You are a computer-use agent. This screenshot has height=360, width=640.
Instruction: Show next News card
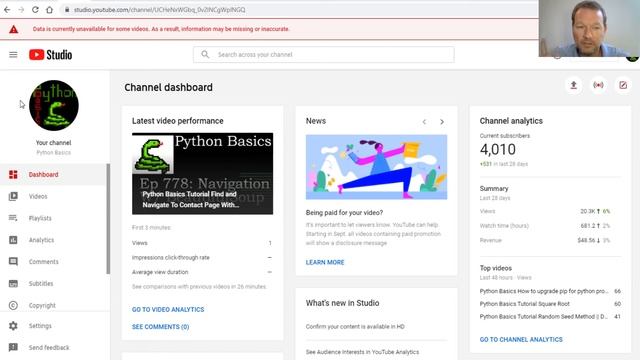point(442,122)
